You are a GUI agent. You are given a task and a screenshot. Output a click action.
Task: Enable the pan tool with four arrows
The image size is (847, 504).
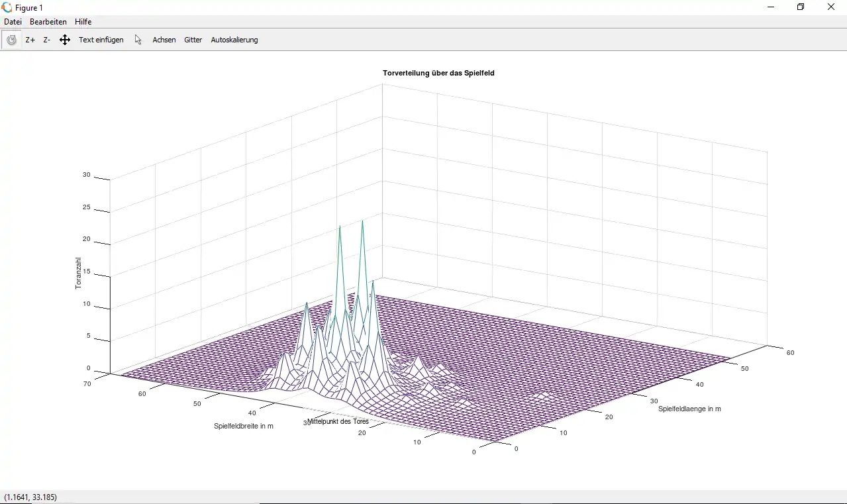[65, 40]
